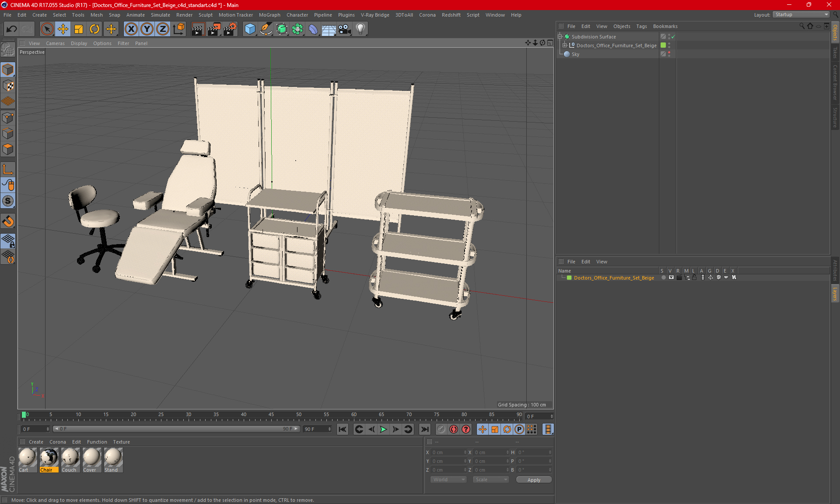840x504 pixels.
Task: Open the V-Ray Bridge menu
Action: [x=375, y=15]
